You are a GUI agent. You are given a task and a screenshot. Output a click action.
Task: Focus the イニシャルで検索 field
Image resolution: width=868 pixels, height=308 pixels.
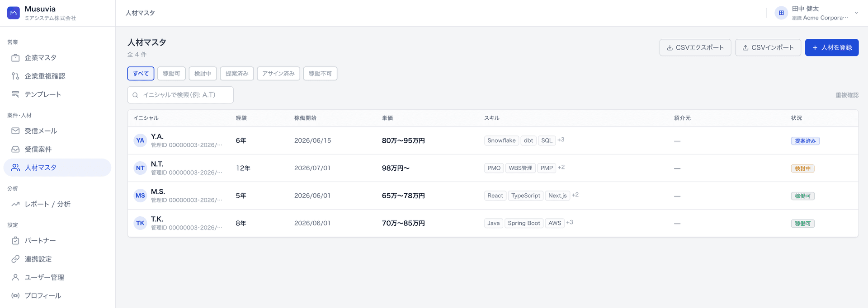point(180,95)
